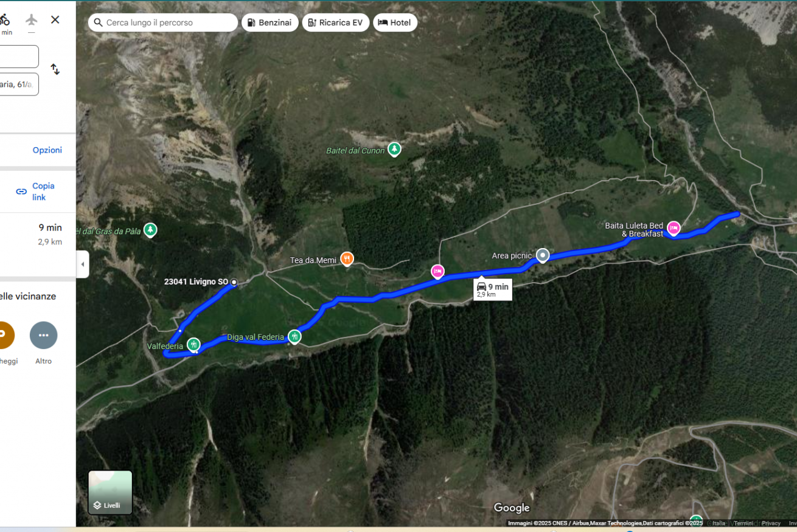This screenshot has width=797, height=532.
Task: Open the Livelli layers switcher
Action: pos(110,492)
